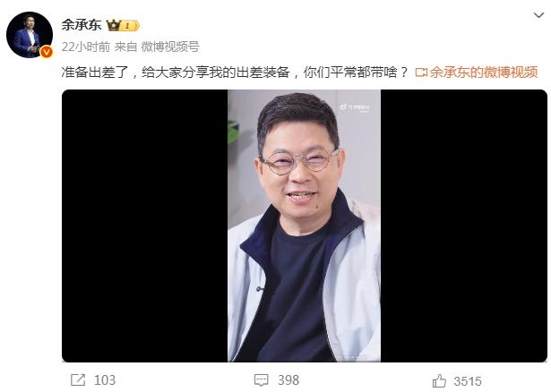551x392 pixels.
Task: Click the like count 3515
Action: click(x=468, y=381)
